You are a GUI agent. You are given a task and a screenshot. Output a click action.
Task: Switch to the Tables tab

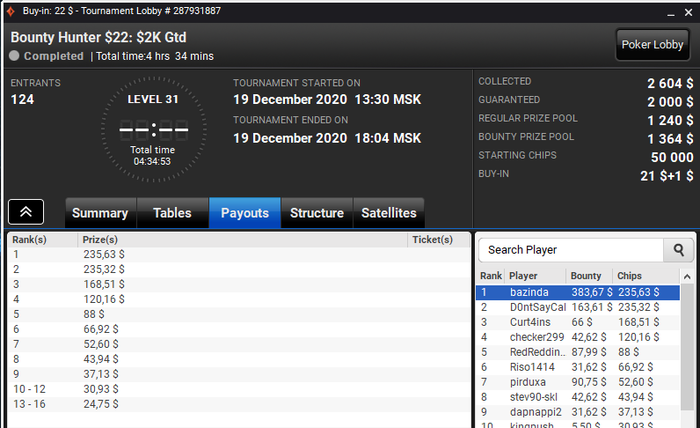[x=172, y=213]
